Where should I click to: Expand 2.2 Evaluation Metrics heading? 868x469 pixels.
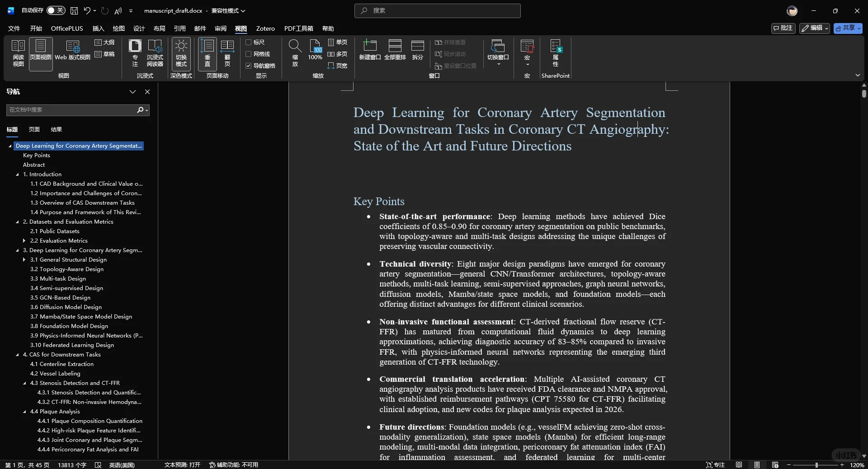(x=24, y=241)
